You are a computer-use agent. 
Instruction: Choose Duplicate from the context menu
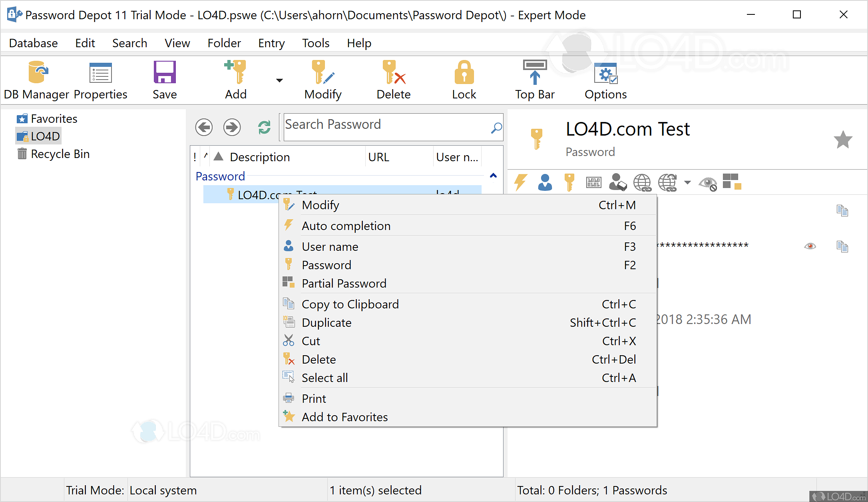[326, 322]
